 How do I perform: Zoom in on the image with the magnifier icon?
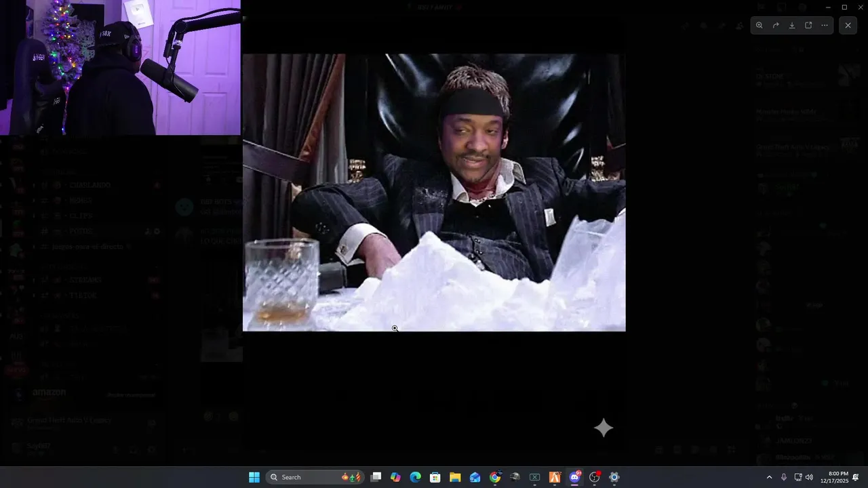coord(759,25)
